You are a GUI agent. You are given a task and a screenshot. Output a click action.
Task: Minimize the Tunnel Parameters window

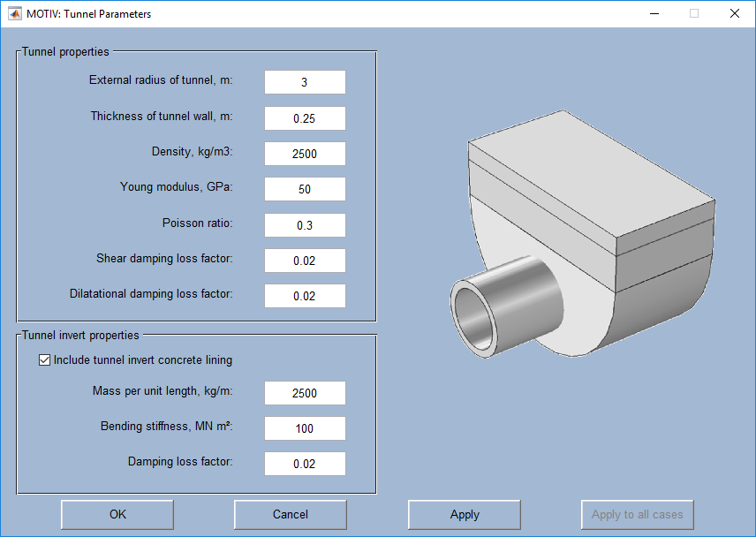654,13
